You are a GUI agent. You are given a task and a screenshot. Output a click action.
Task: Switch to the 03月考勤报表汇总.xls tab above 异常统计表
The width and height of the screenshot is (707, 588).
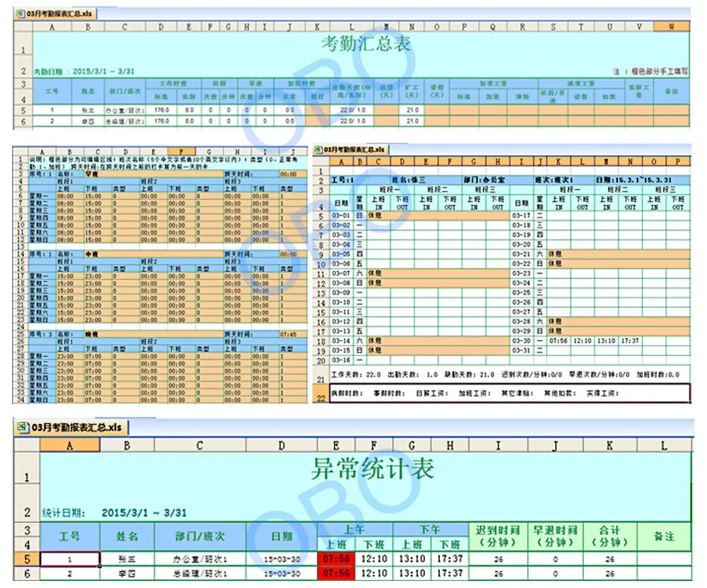[x=71, y=427]
